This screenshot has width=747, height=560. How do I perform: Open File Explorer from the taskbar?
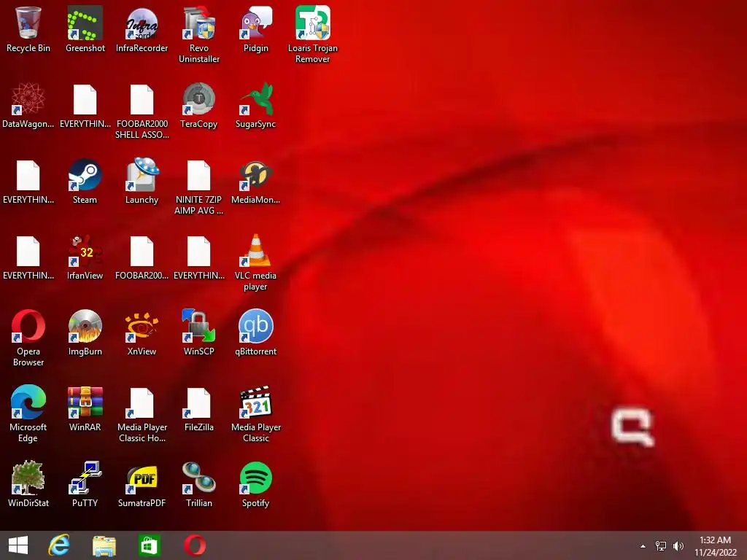point(104,545)
